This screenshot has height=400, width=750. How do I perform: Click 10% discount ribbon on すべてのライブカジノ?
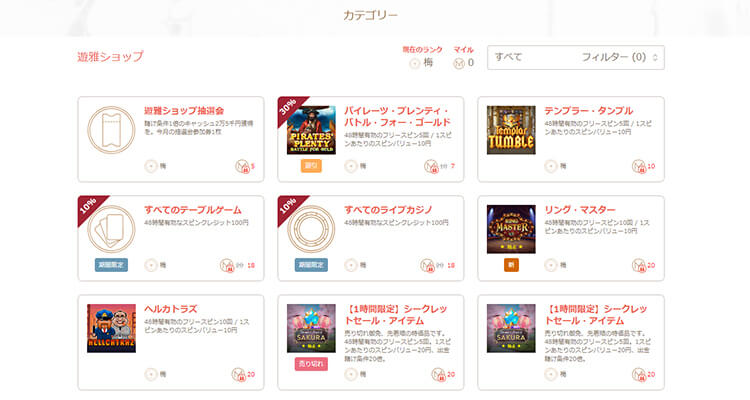288,207
